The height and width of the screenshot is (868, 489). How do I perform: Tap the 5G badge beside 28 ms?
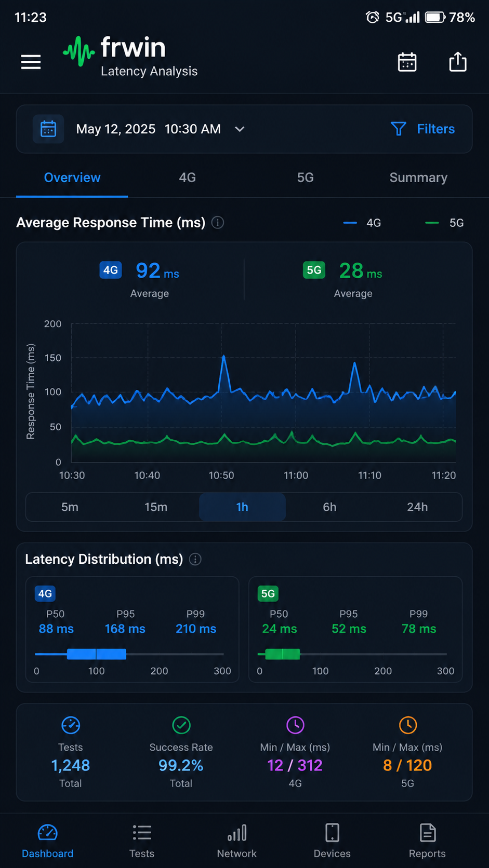coord(314,270)
